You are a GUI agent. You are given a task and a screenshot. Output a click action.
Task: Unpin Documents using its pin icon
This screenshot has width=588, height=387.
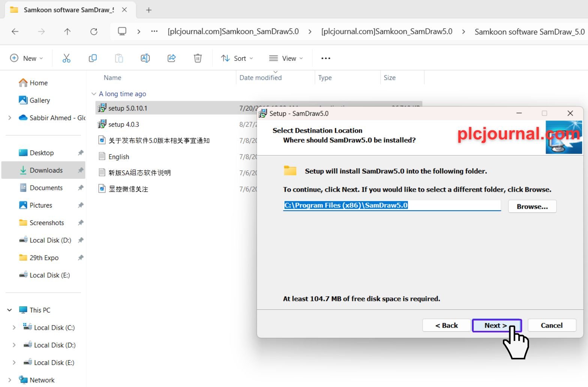click(81, 188)
